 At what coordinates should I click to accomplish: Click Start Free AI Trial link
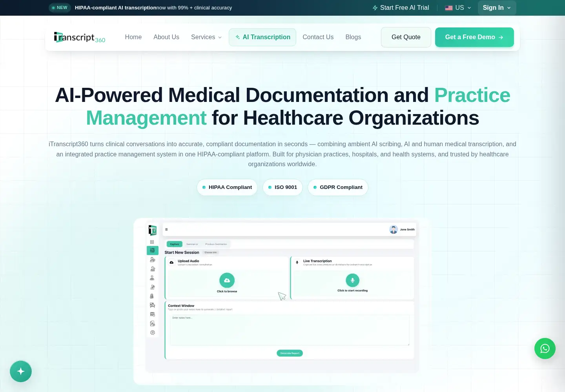click(x=401, y=8)
